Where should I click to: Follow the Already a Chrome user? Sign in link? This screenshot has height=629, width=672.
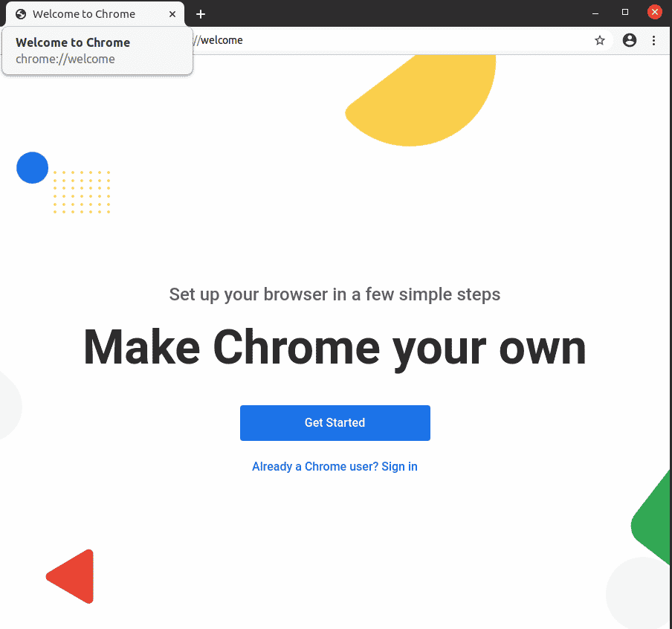click(x=335, y=467)
